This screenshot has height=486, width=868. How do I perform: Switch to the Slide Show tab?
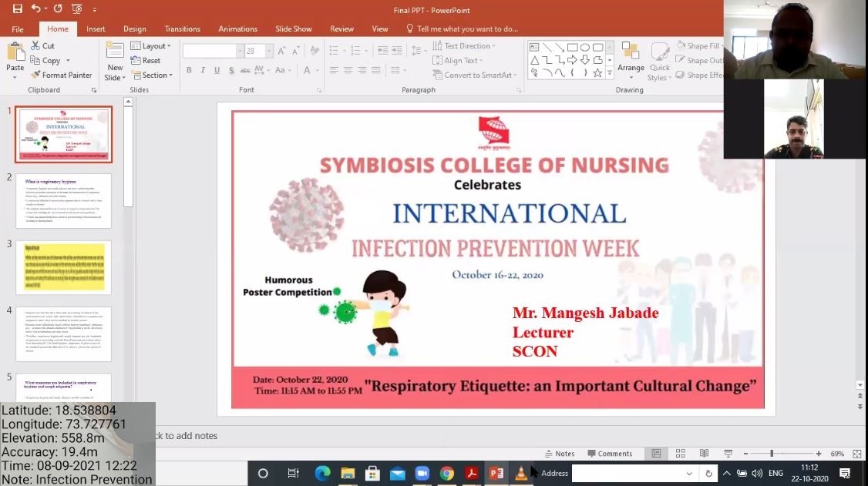coord(293,28)
